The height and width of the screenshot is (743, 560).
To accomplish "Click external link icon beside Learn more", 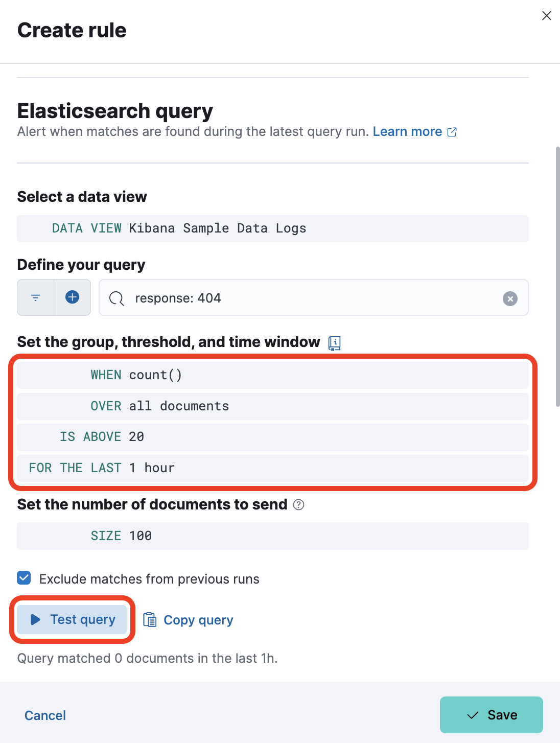I will coord(452,132).
